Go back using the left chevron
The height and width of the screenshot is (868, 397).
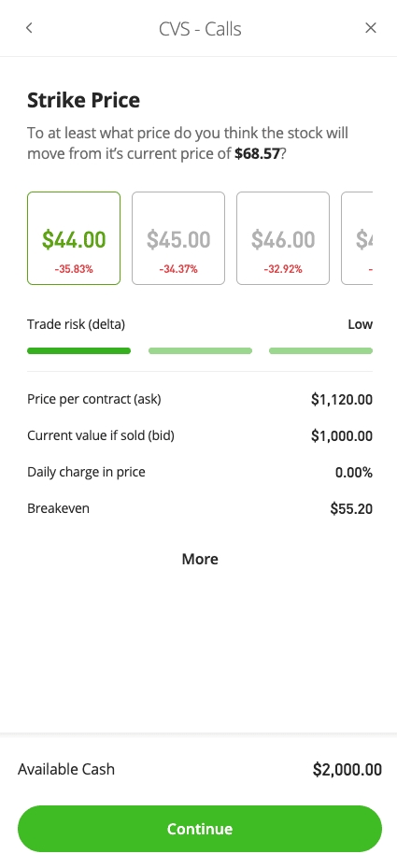29,28
